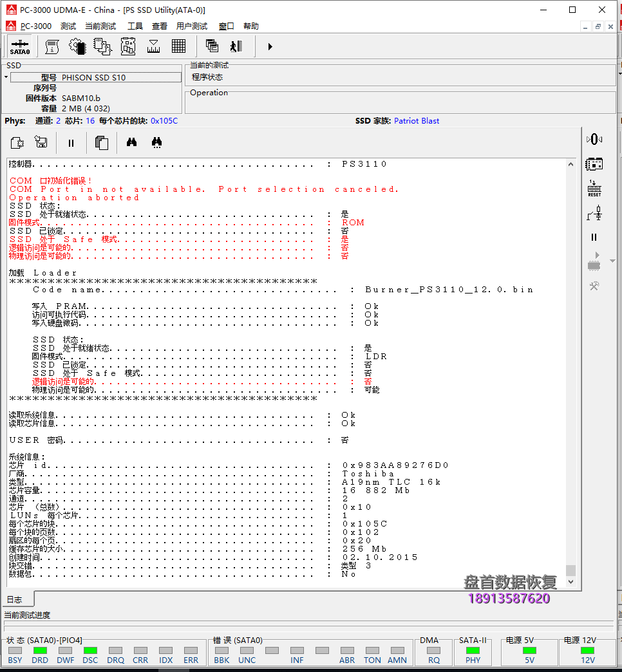Click the grid table icon in top toolbar
The width and height of the screenshot is (622, 672).
(179, 46)
